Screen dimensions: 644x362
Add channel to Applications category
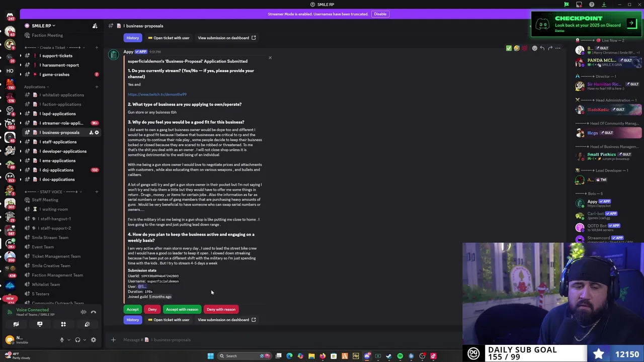point(97,86)
